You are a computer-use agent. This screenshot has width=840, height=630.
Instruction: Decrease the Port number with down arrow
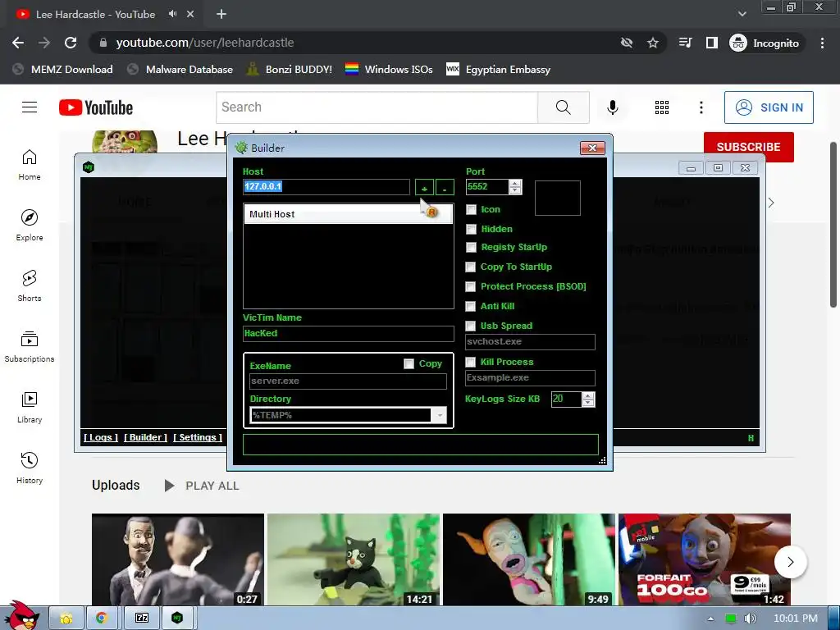(x=515, y=190)
